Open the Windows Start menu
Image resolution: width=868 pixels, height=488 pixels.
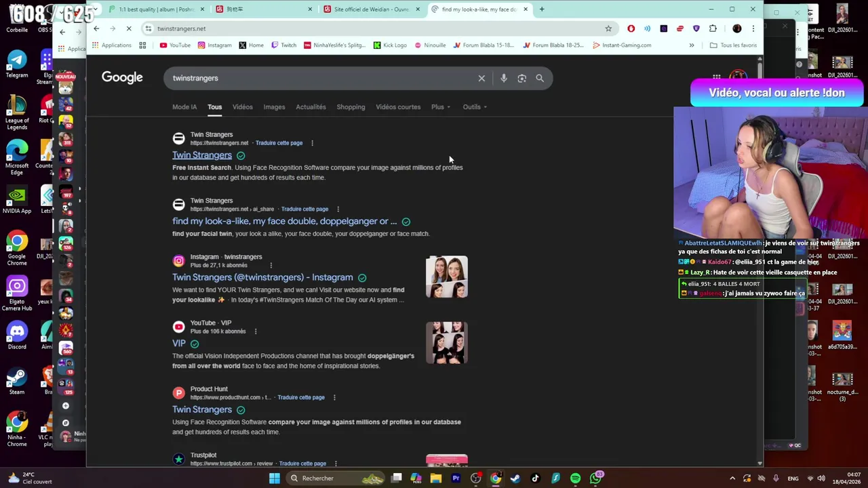coord(274,479)
